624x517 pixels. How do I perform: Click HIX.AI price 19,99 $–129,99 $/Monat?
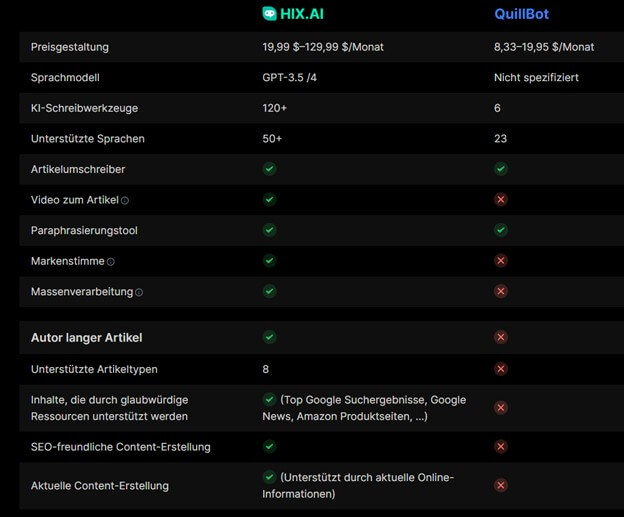[x=323, y=47]
